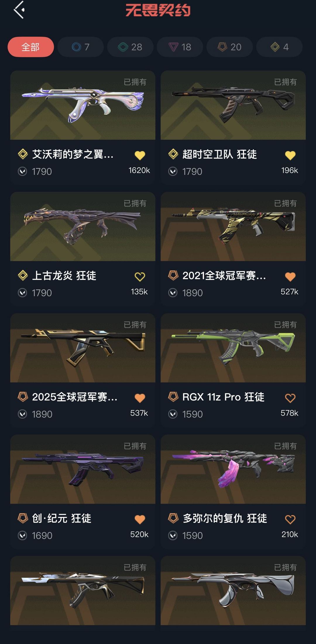Filter by gold diamond tier with 4
Image resolution: width=316 pixels, height=644 pixels.
279,47
